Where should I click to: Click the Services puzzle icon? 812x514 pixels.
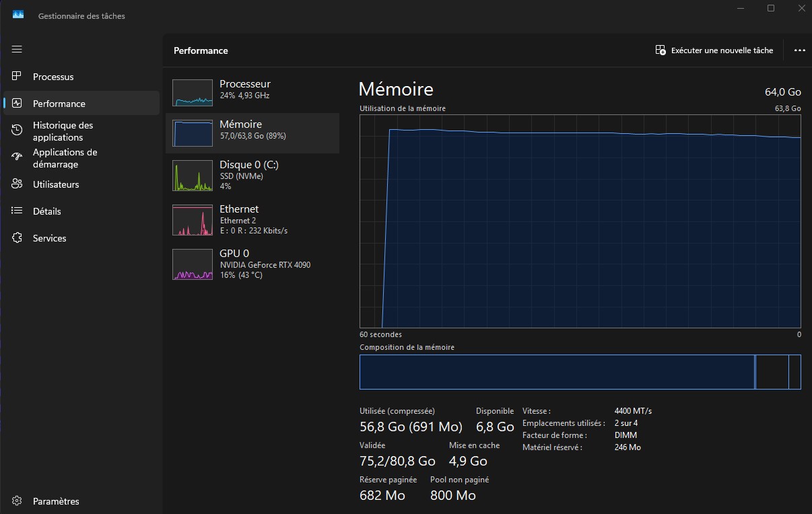coord(18,238)
